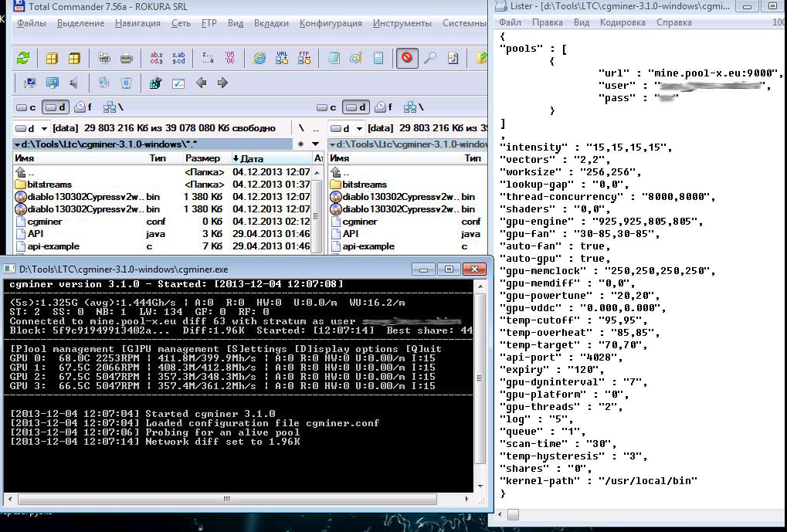Switch left panel to CD drive f

pyautogui.click(x=83, y=107)
